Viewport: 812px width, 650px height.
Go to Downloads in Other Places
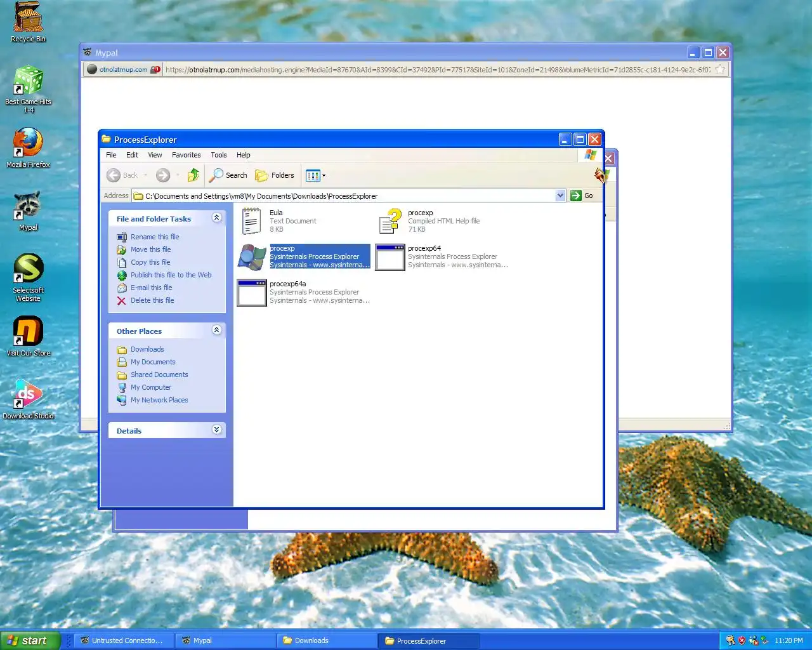pyautogui.click(x=147, y=349)
